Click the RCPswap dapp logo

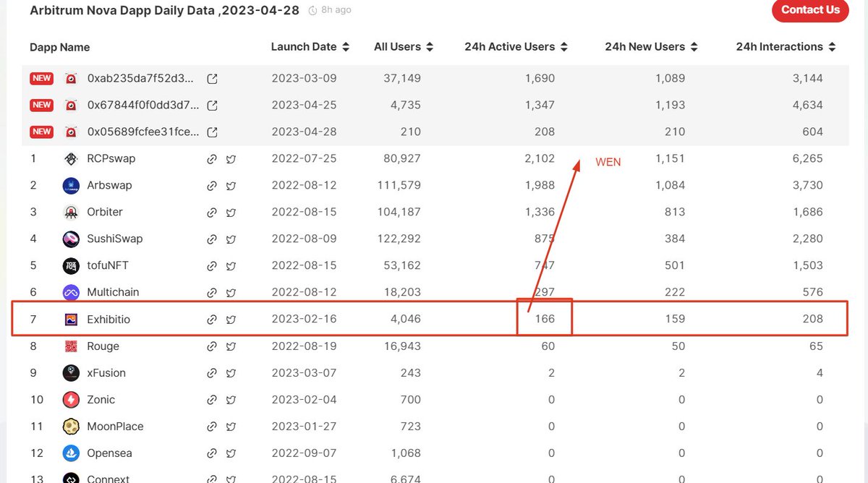tap(71, 158)
